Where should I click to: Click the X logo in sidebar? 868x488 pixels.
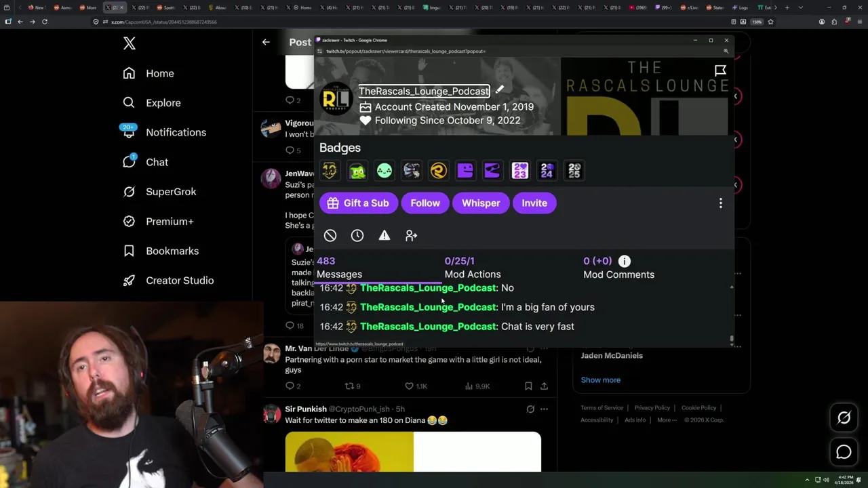click(130, 44)
